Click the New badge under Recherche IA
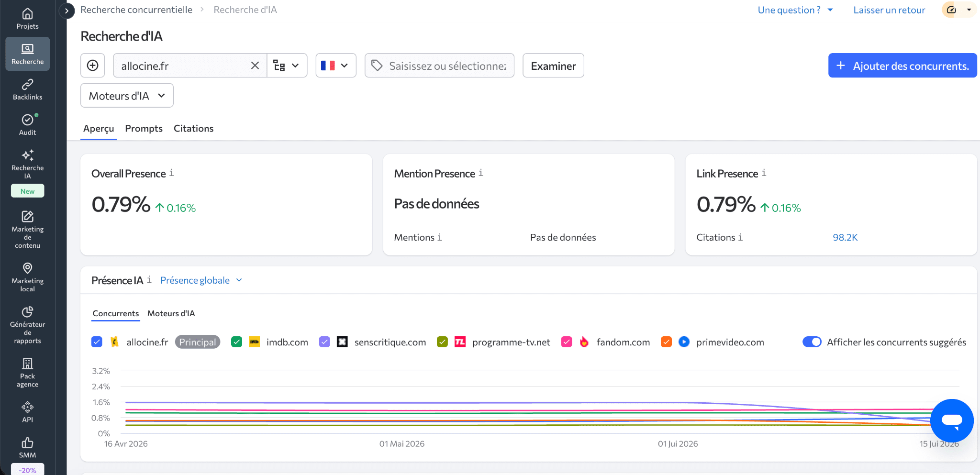The width and height of the screenshot is (980, 475). [x=27, y=191]
